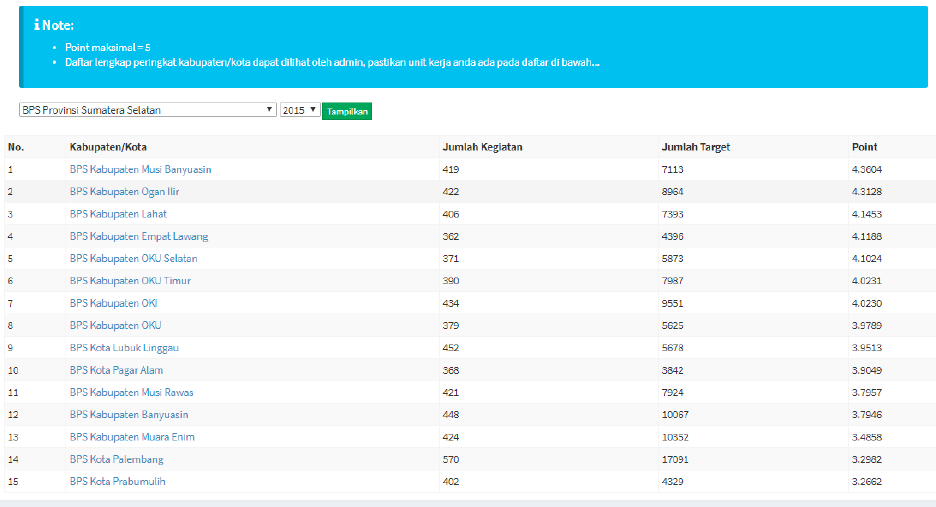Click the BPS Kota Prabumulih link
This screenshot has width=936, height=507.
(117, 481)
